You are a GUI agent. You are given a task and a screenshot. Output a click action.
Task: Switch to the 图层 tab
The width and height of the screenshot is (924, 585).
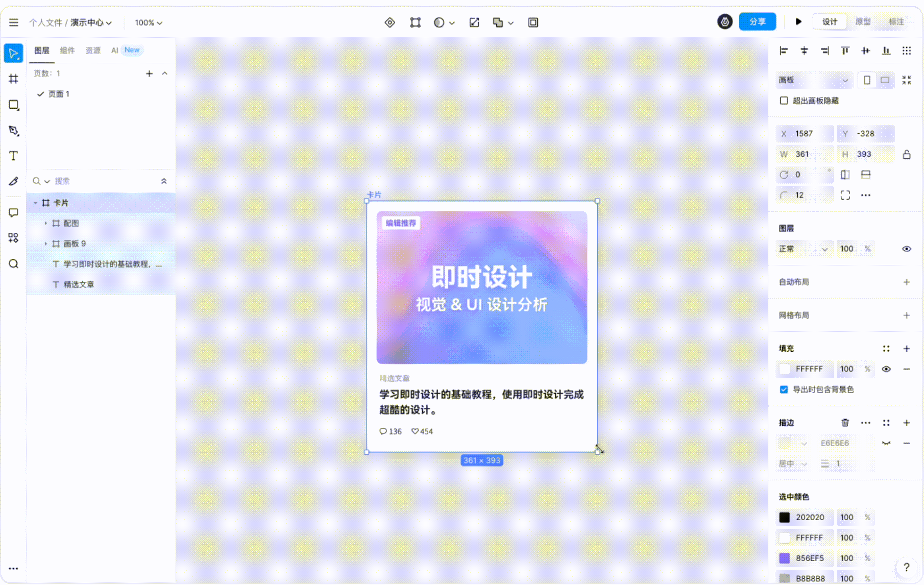pyautogui.click(x=42, y=51)
